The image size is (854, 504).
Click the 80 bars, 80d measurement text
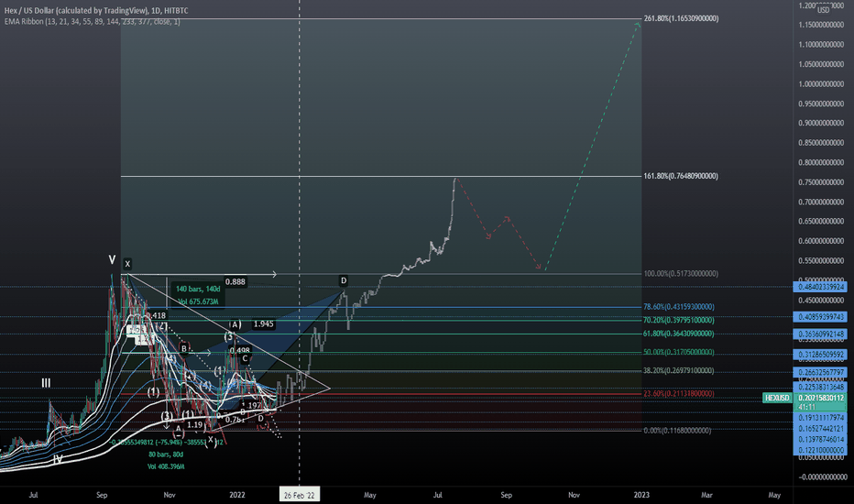click(166, 455)
